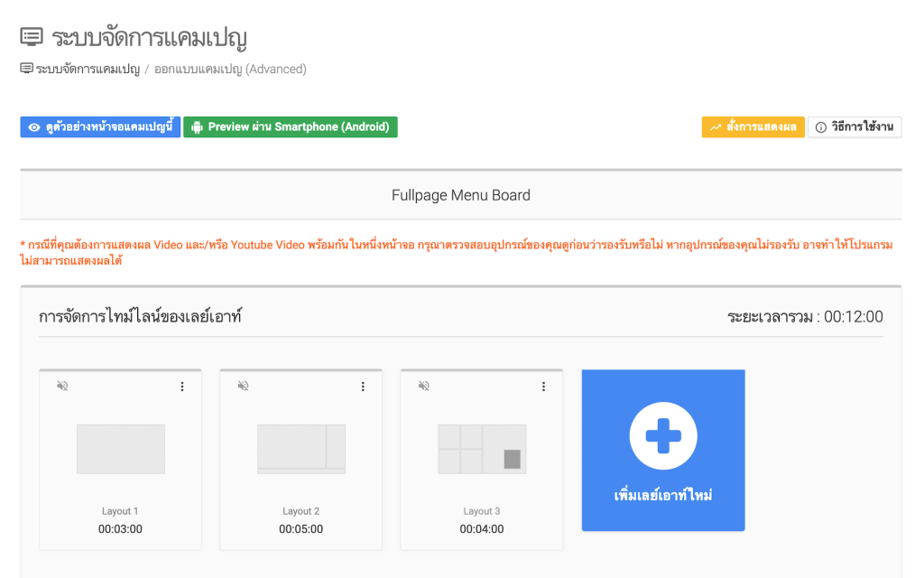Open three-dot menu on Layout 2

363,387
